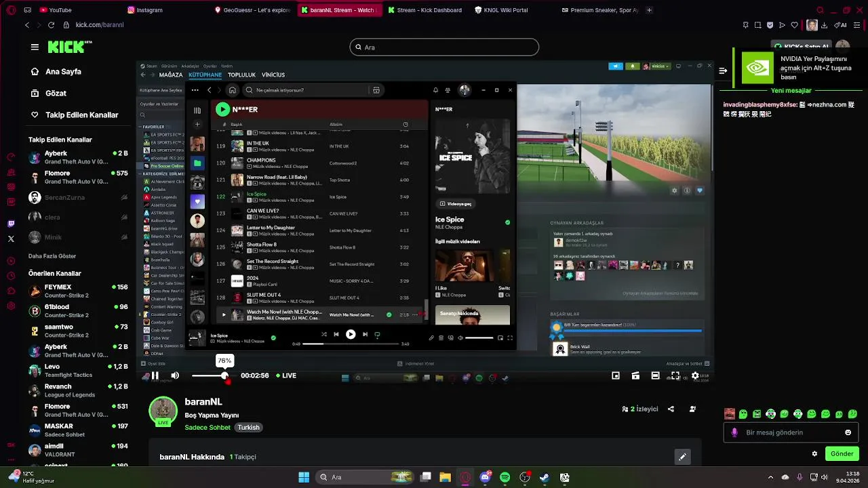Toggle Spotify play button in bottom bar
This screenshot has width=868, height=488.
click(351, 334)
